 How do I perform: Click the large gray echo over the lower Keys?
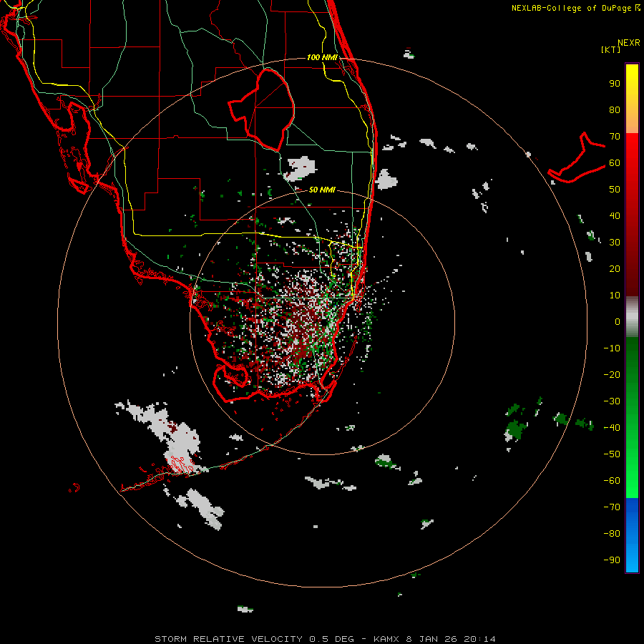click(163, 438)
